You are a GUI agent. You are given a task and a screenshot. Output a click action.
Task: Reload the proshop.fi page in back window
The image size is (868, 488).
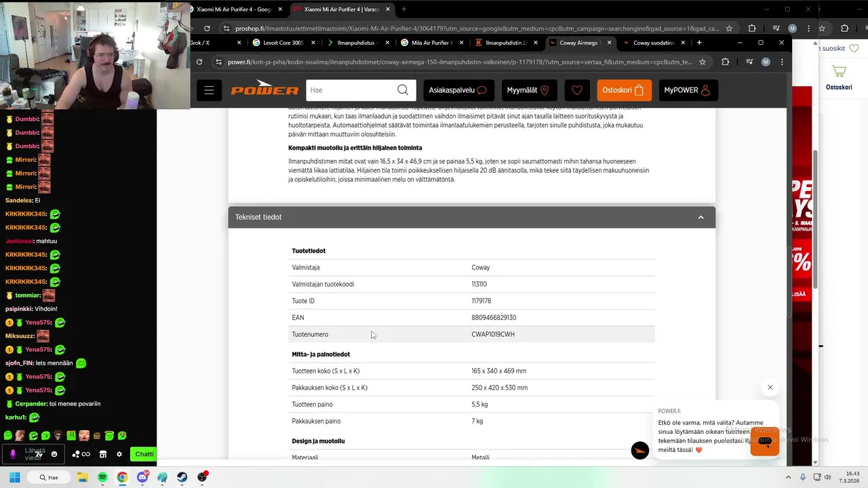point(207,28)
